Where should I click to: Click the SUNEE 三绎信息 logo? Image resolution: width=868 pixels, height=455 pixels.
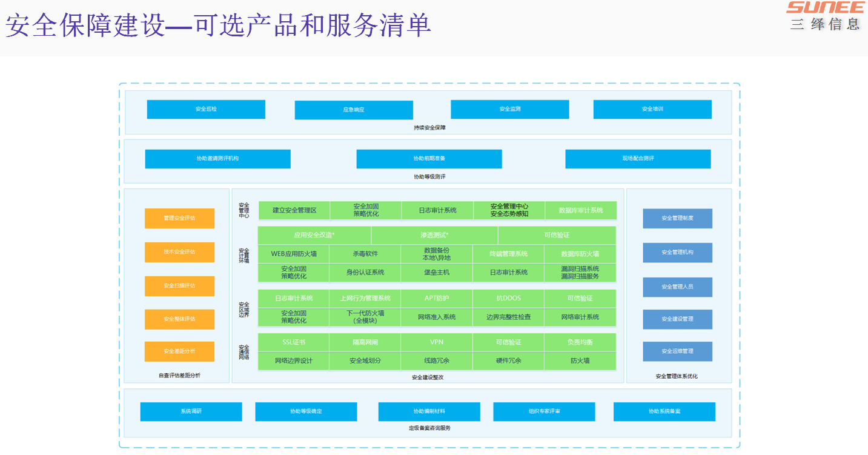(825, 16)
